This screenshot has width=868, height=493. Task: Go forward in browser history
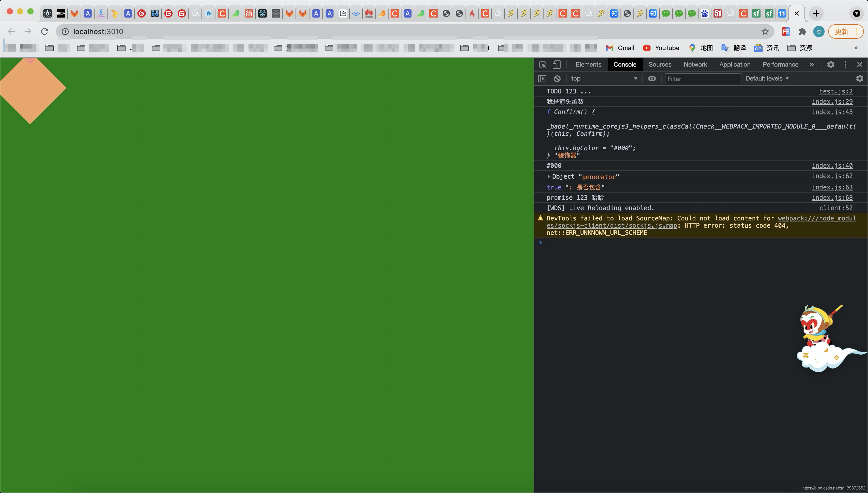click(x=28, y=31)
